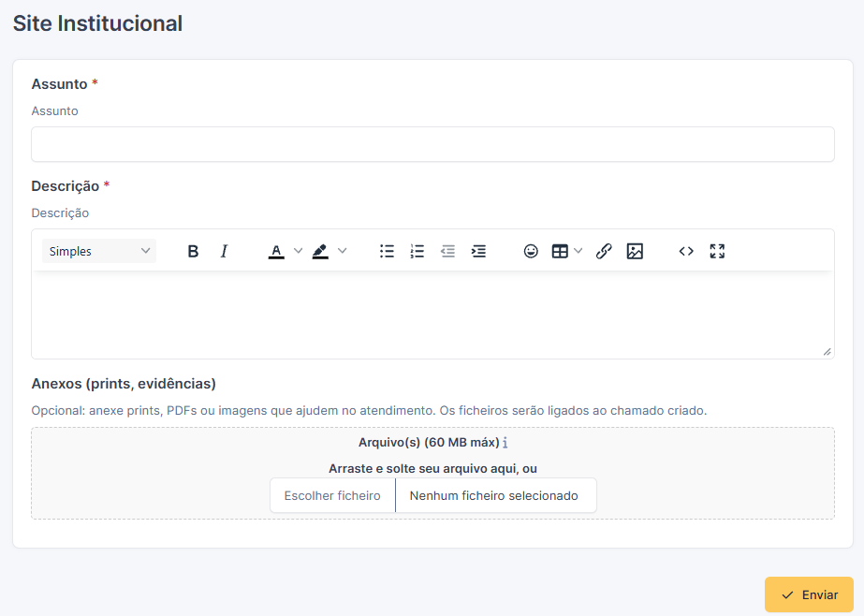Switch to source code view
The height and width of the screenshot is (616, 864).
(x=686, y=251)
